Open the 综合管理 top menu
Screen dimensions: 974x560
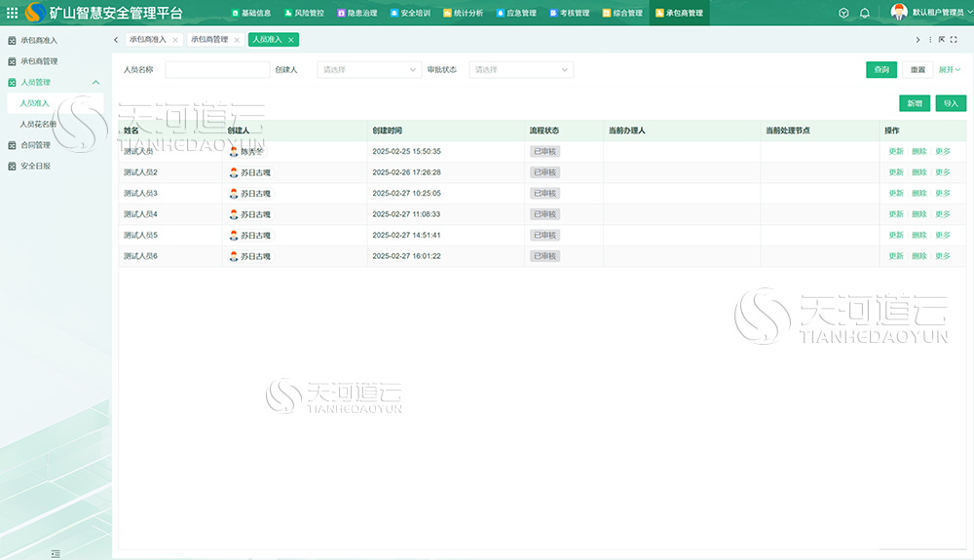(x=623, y=13)
